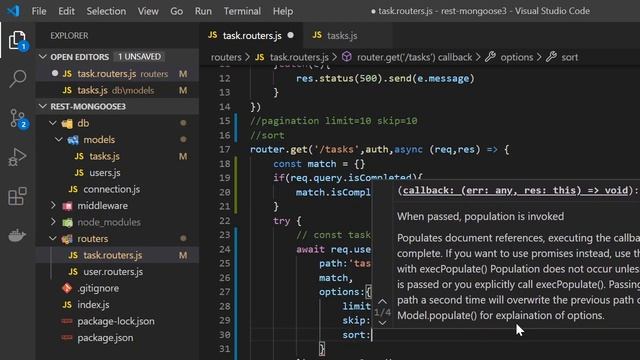Show previous signature in the tooltip
640x360 pixels.
coord(382,302)
